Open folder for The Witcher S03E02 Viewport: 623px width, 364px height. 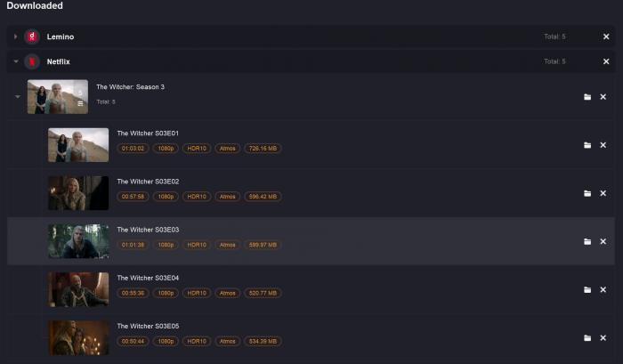pos(587,193)
